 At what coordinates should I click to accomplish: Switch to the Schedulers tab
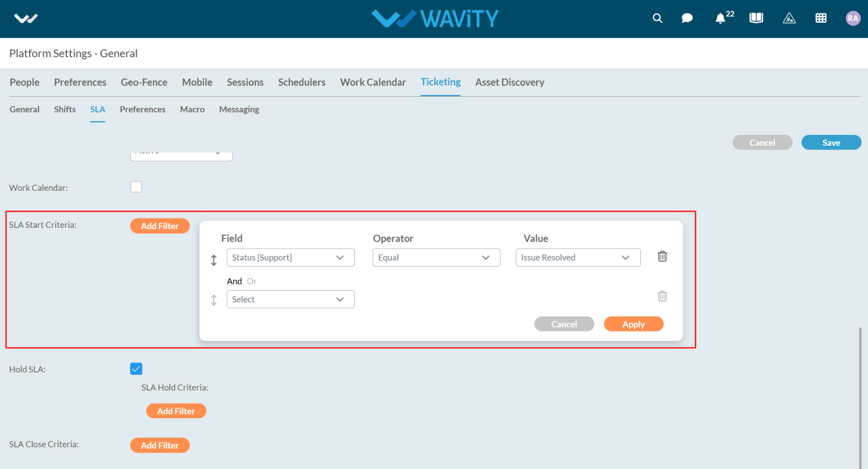[302, 82]
